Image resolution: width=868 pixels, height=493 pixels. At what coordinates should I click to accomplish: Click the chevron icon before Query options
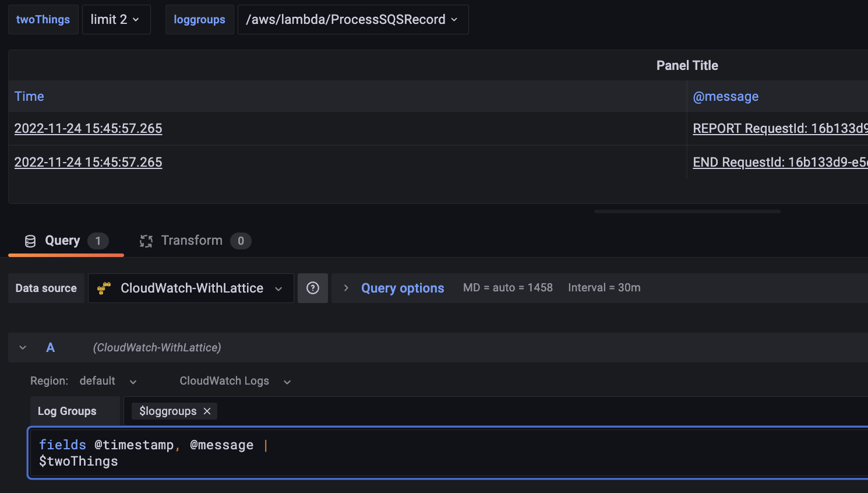click(345, 287)
